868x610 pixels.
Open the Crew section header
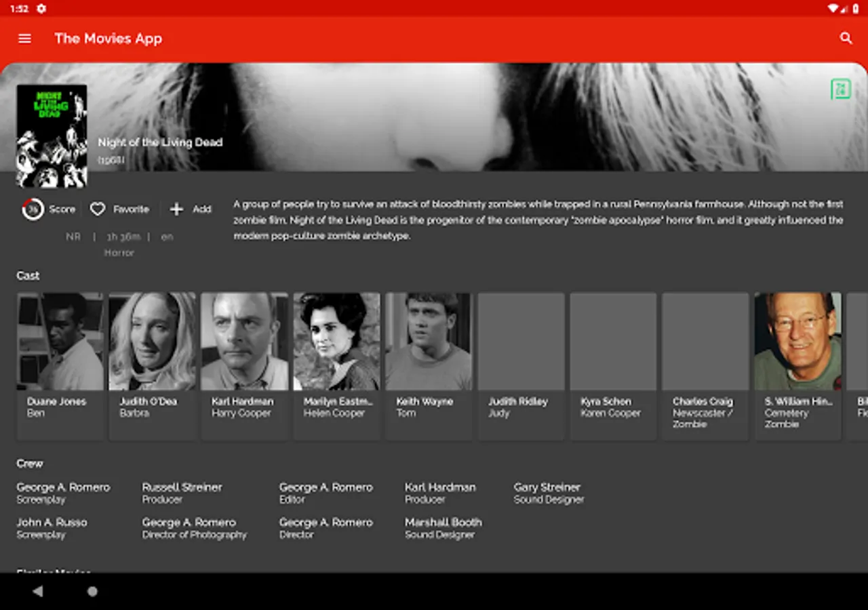pyautogui.click(x=28, y=463)
